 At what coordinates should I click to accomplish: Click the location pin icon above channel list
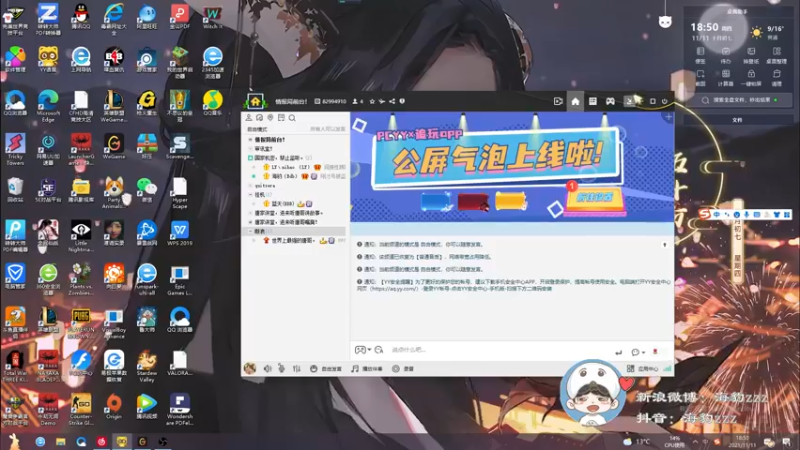pyautogui.click(x=270, y=118)
